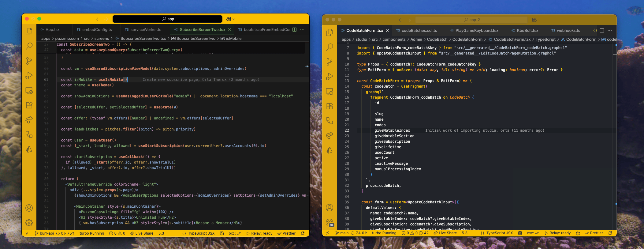Open the burr-api branch picker
Viewport: 644px width, 249px height.
tap(44, 233)
